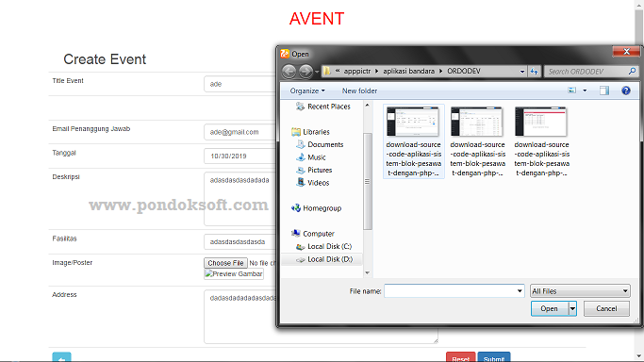Click Cancel in the Open dialog

pyautogui.click(x=606, y=308)
